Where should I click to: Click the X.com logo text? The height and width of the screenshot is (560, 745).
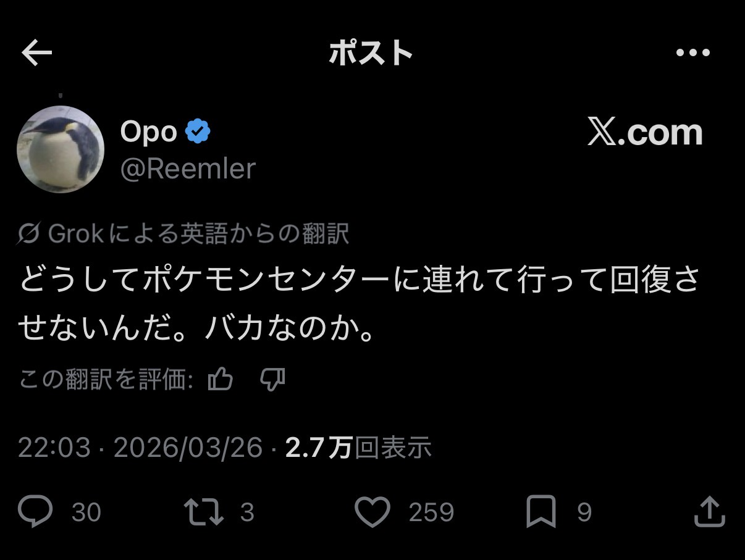click(644, 132)
